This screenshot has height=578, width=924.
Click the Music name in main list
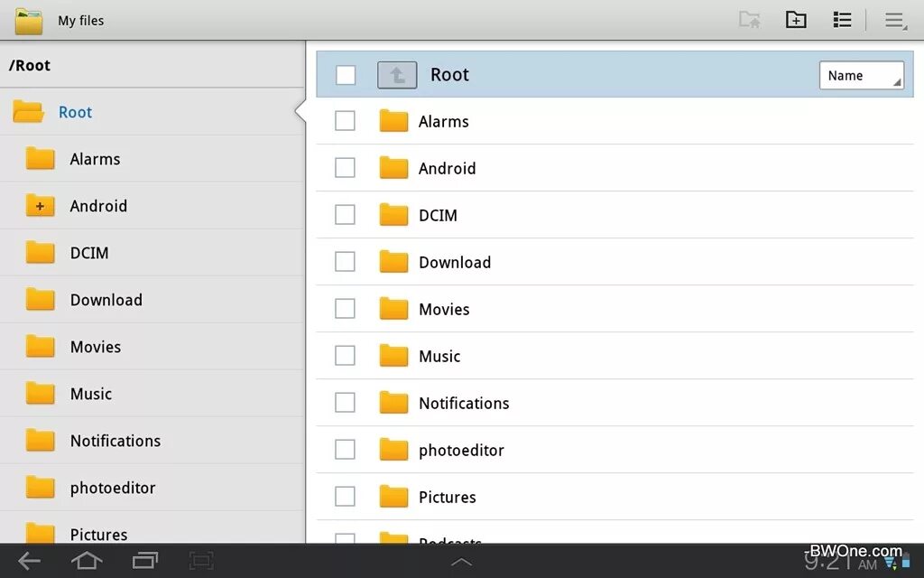(439, 356)
